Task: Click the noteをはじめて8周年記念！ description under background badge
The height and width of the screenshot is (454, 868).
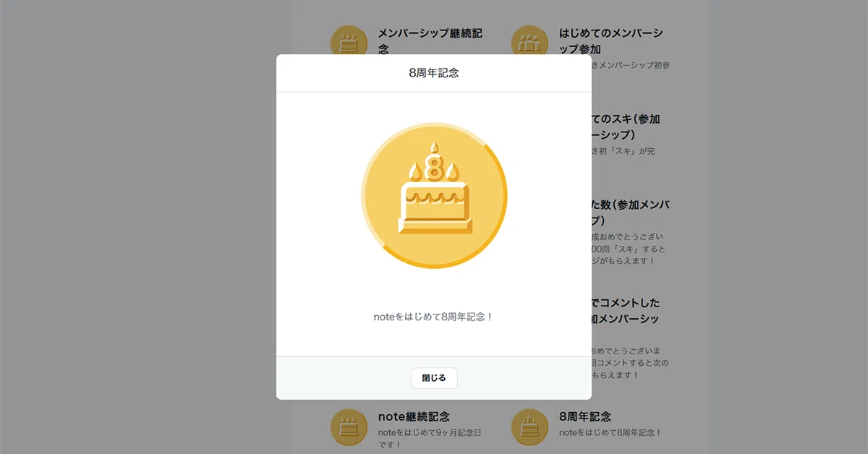Action: point(610,433)
